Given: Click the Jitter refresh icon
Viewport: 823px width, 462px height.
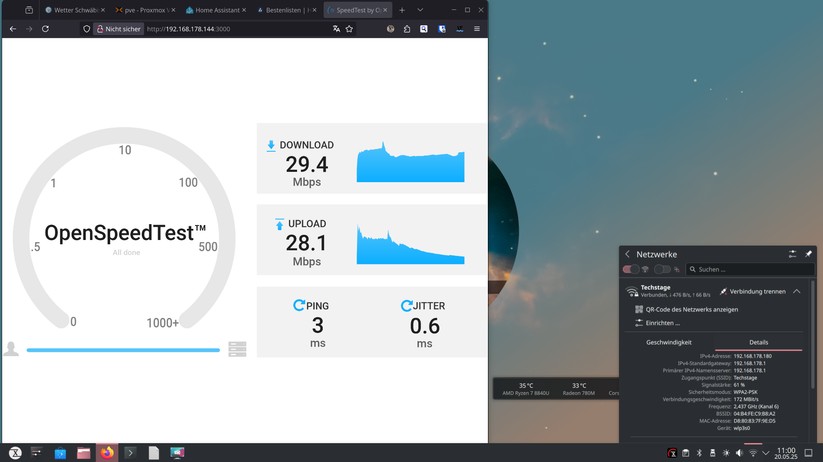Looking at the screenshot, I should [406, 305].
